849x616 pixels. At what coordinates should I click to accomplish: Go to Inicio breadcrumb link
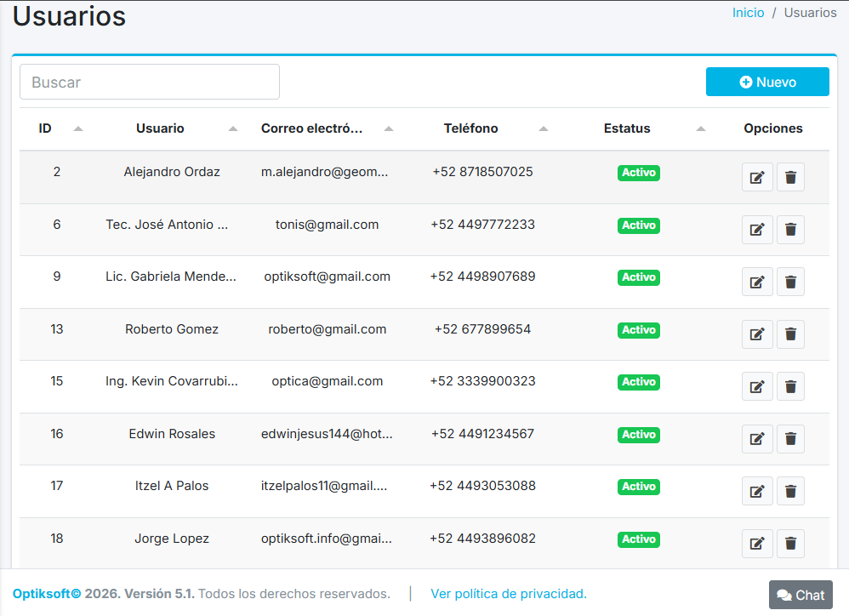(x=748, y=13)
